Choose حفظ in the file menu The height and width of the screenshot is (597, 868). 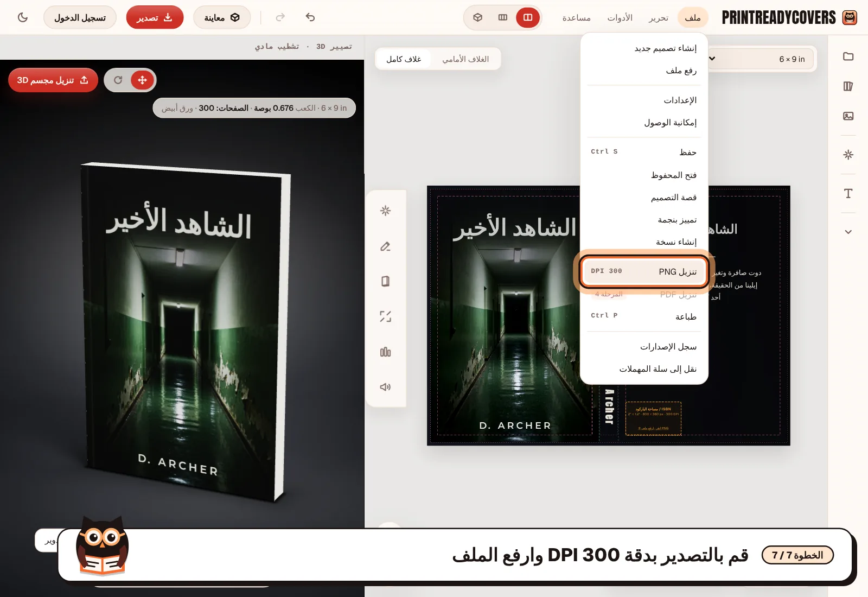pyautogui.click(x=644, y=152)
